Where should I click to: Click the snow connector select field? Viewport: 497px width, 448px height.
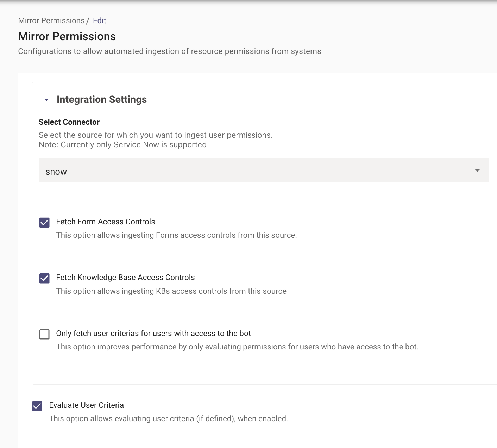pyautogui.click(x=264, y=170)
